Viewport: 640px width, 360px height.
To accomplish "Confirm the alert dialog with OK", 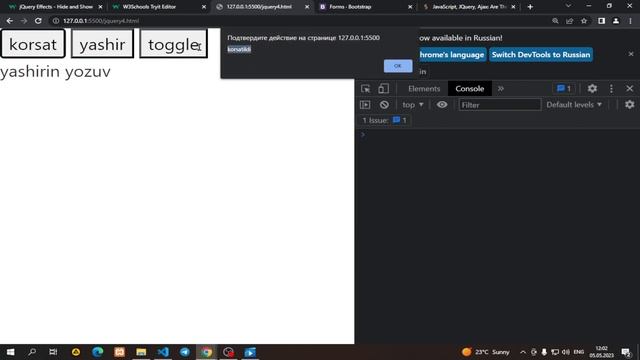I will (x=398, y=66).
